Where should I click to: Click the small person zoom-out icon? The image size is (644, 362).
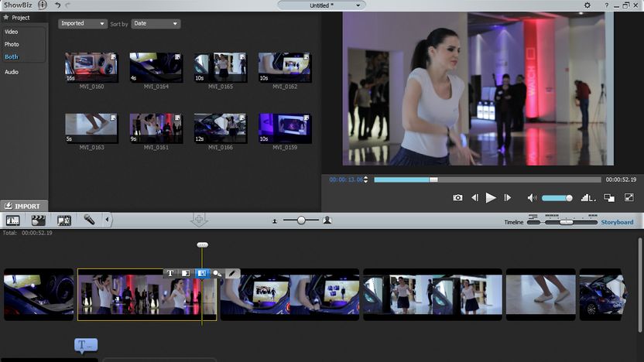[x=274, y=221]
